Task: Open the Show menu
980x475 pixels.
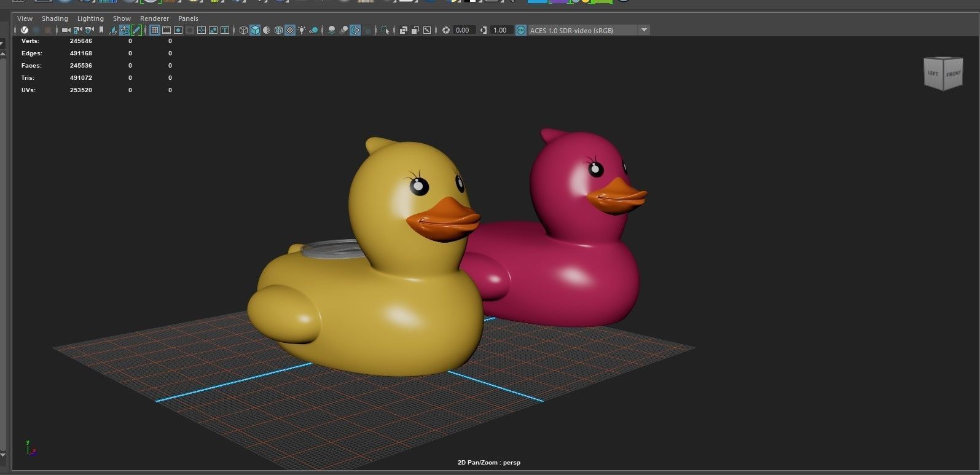Action: (122, 18)
